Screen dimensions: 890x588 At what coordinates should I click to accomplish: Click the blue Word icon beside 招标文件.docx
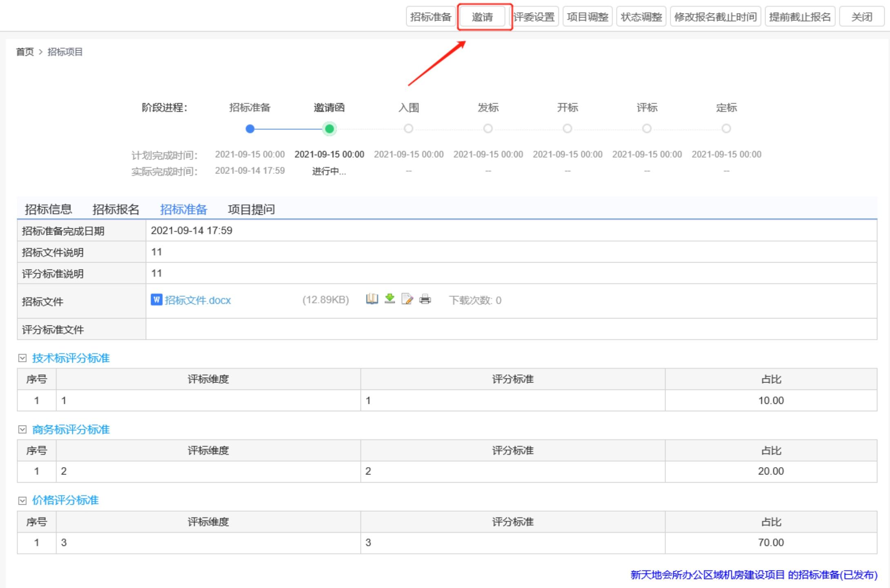click(156, 300)
